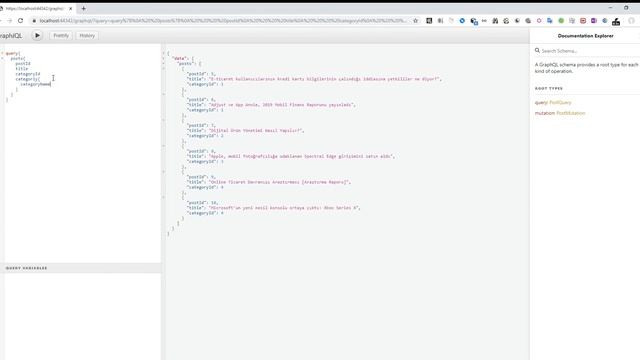The height and width of the screenshot is (360, 640).
Task: Click the address bar URL
Action: (222, 20)
